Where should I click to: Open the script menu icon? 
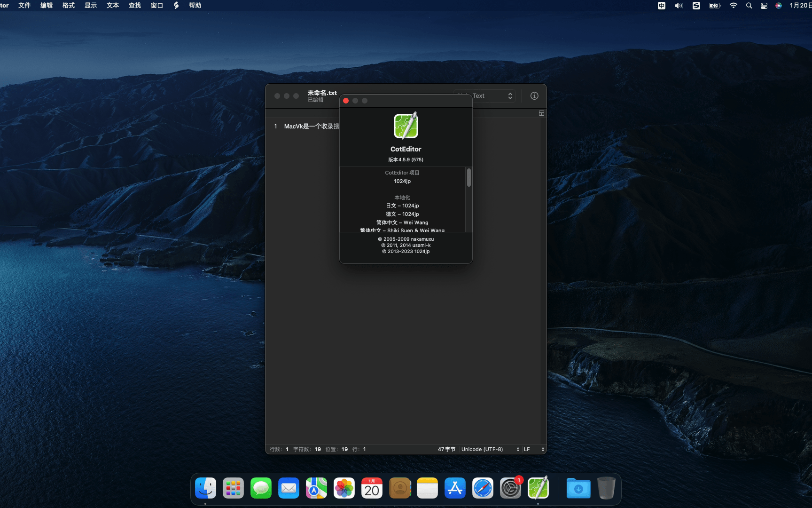pyautogui.click(x=176, y=5)
